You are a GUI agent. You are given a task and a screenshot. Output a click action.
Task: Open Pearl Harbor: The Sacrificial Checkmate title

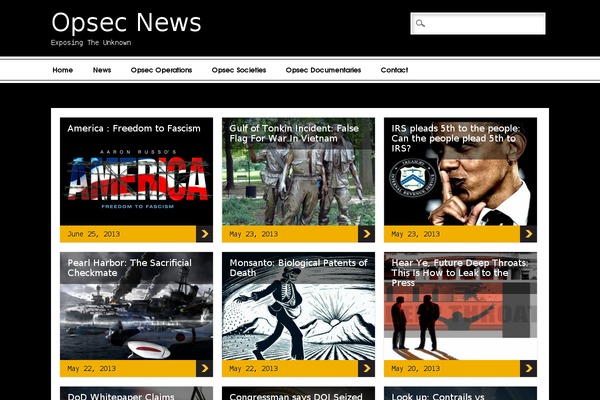point(129,268)
